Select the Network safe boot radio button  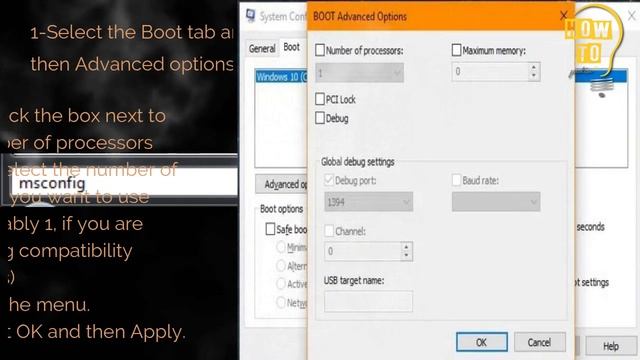tap(281, 302)
